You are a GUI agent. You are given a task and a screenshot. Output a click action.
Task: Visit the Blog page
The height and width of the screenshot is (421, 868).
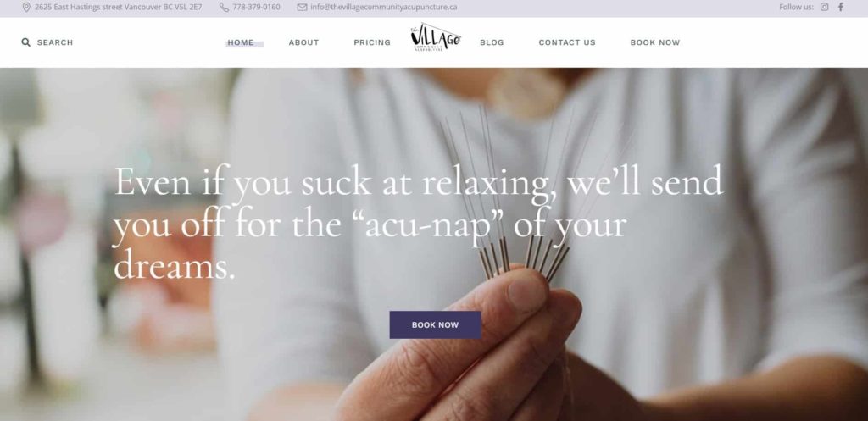(x=492, y=42)
